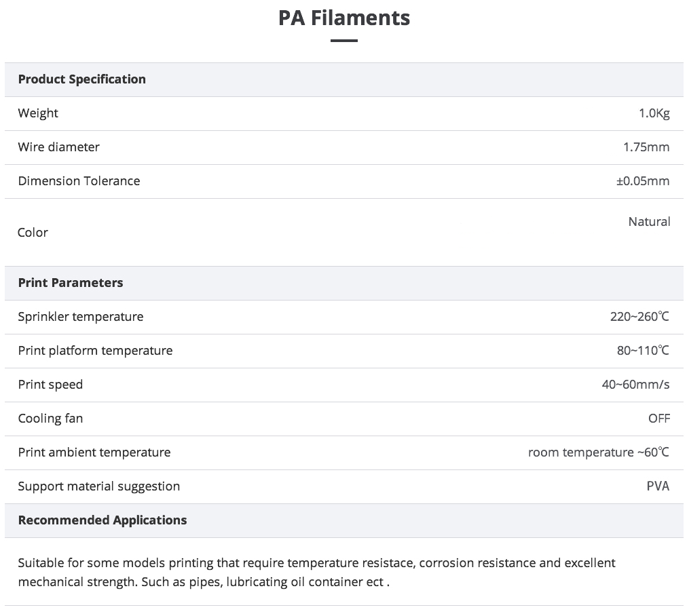Select the Print ambient temperature label
The height and width of the screenshot is (616, 689).
(94, 453)
